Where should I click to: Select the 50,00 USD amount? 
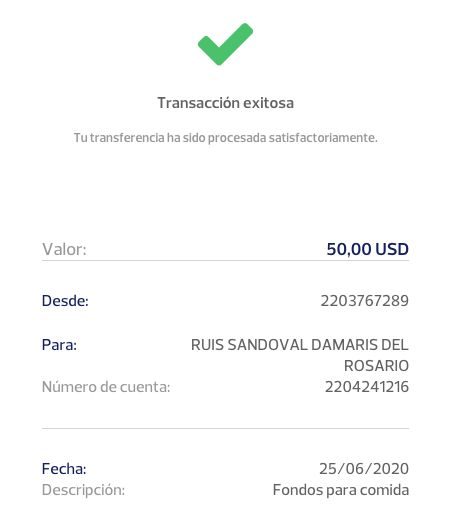(x=367, y=249)
